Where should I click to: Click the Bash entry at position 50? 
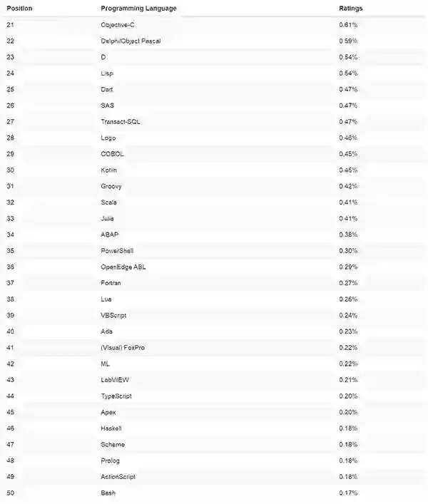(108, 493)
